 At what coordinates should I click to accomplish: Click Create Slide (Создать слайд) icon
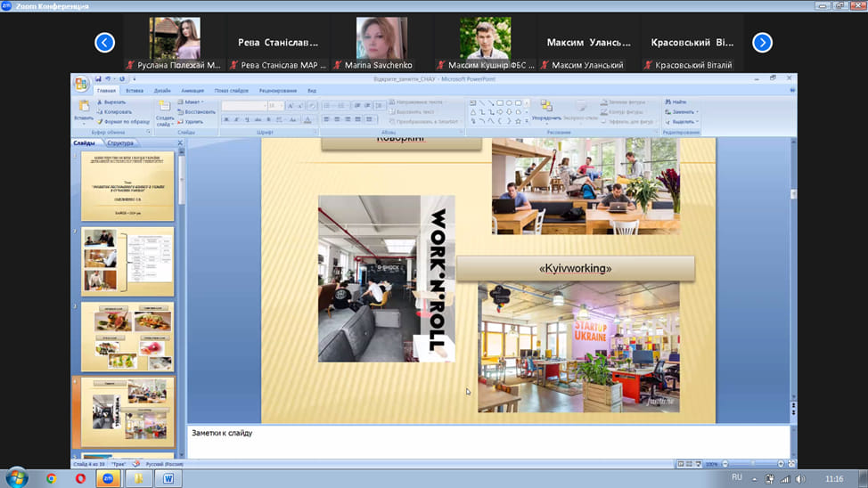pyautogui.click(x=165, y=110)
